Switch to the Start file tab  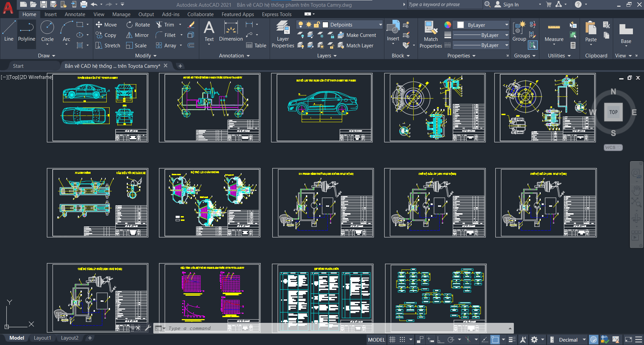click(18, 66)
